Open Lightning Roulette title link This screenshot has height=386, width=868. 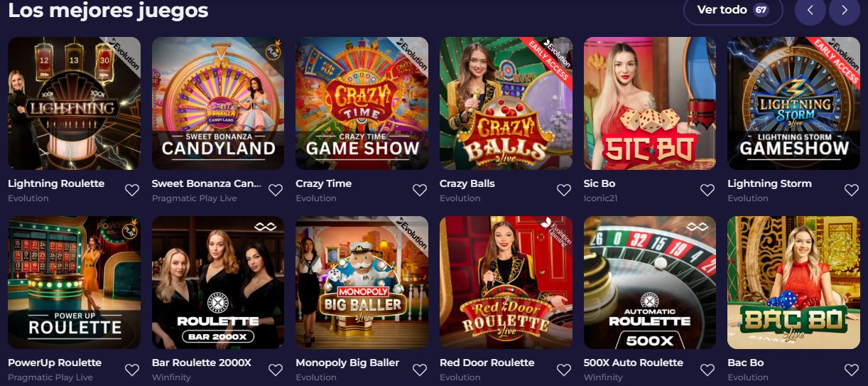(x=56, y=183)
